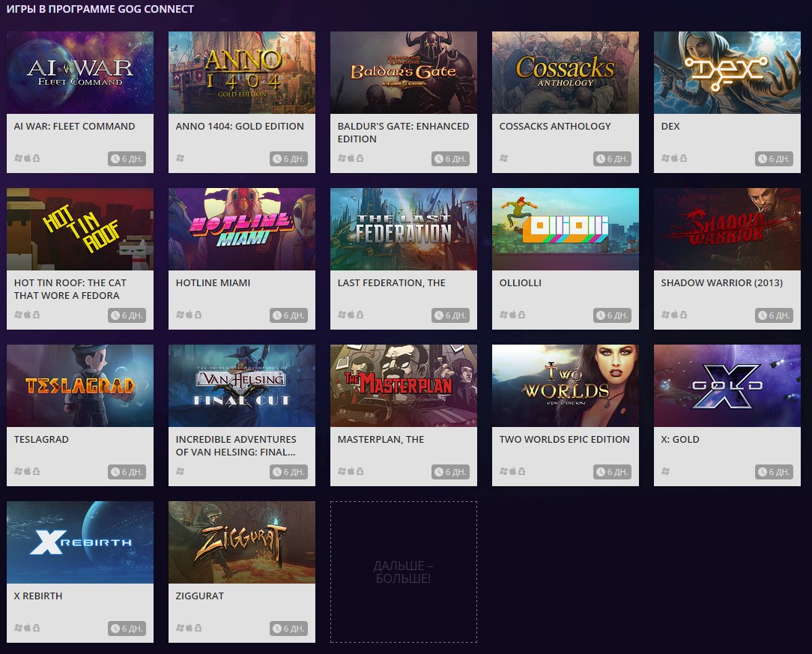Open The Masterplan cover image
Image resolution: width=812 pixels, height=654 pixels.
(404, 386)
